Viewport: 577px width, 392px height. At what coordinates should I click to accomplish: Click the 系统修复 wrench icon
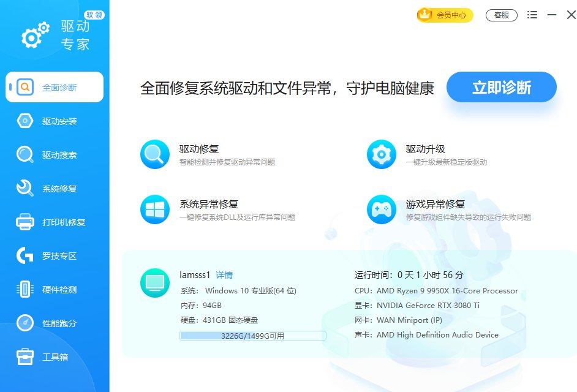tap(26, 188)
